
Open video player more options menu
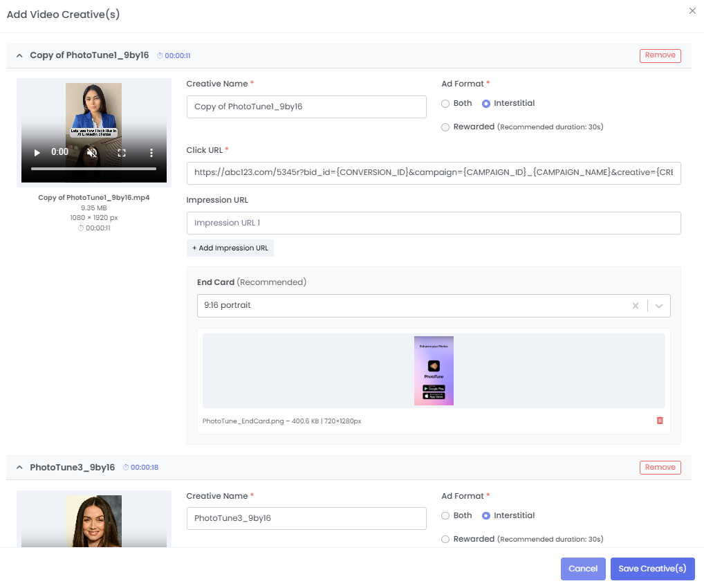(x=151, y=152)
